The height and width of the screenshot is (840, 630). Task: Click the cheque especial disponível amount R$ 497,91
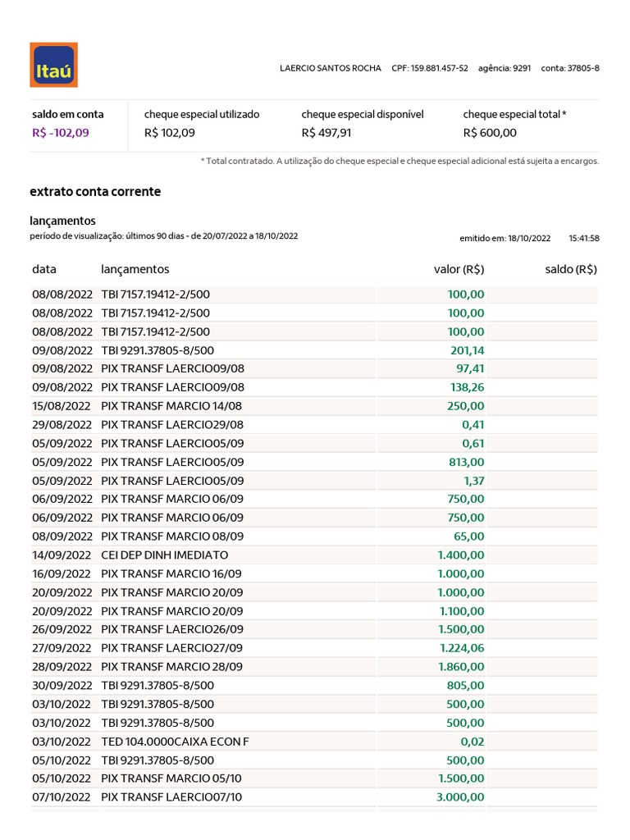point(326,132)
